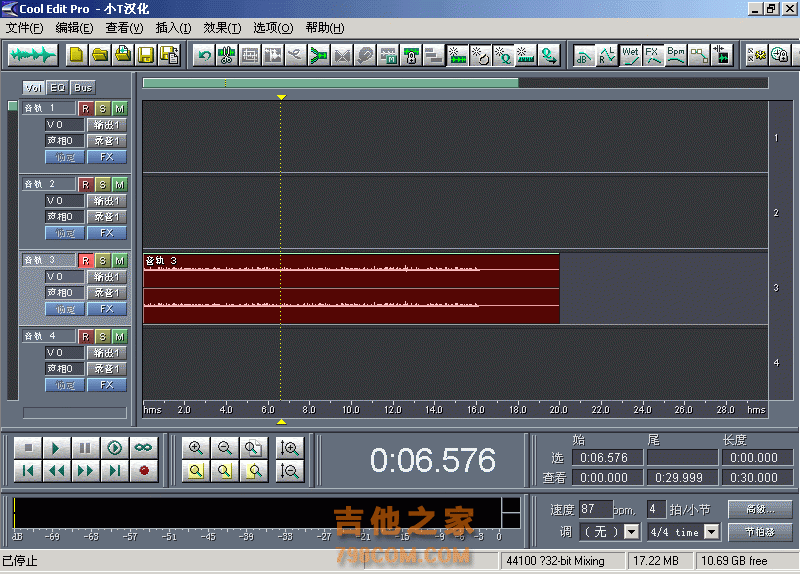The image size is (800, 574).
Task: Click the red record button
Action: click(x=144, y=470)
